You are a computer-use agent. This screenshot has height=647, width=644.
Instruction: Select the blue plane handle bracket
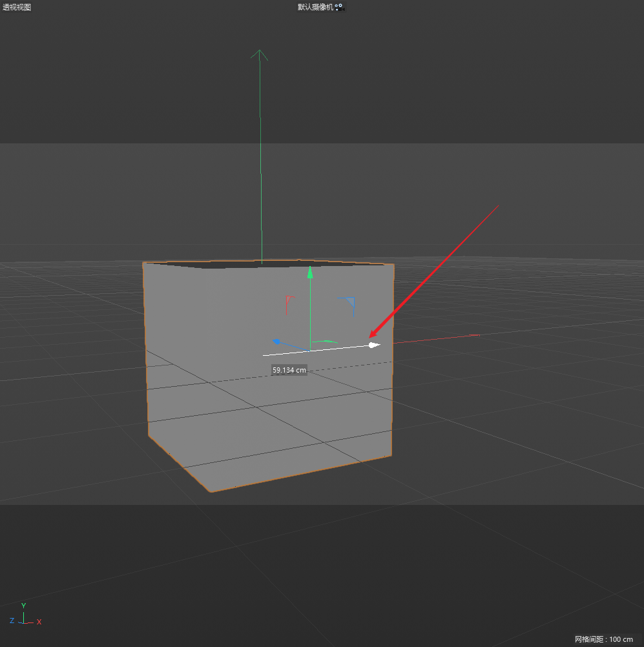350,301
